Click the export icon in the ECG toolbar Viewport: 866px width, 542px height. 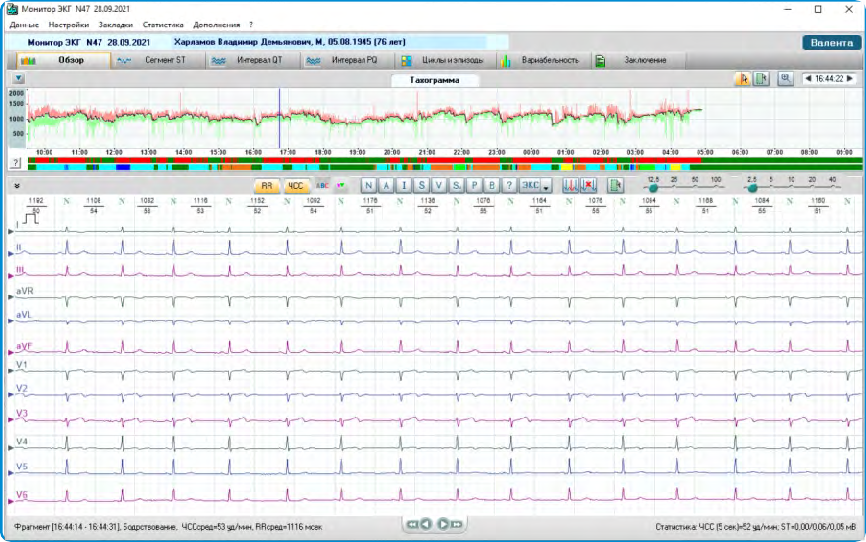pyautogui.click(x=616, y=186)
